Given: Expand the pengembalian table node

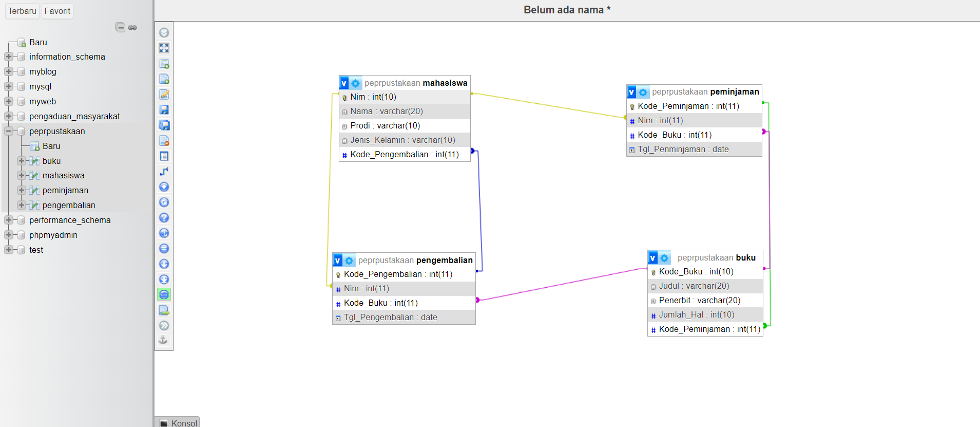Looking at the screenshot, I should [22, 205].
